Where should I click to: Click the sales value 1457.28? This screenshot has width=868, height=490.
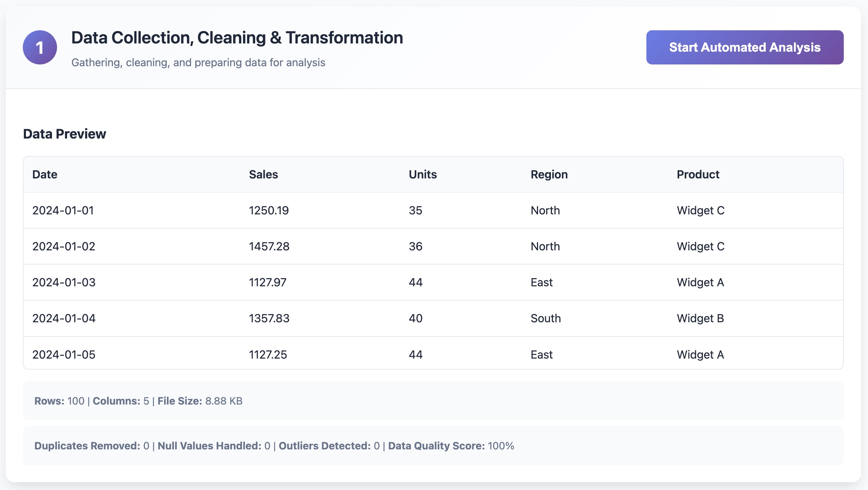tap(269, 246)
